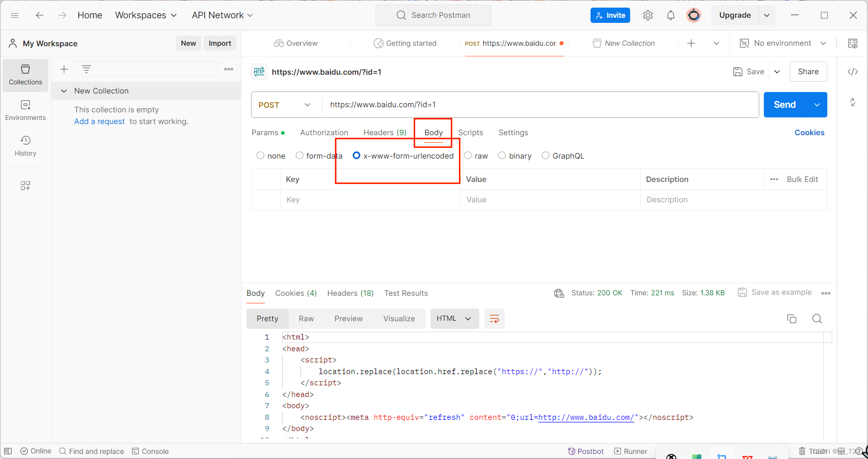868x459 pixels.
Task: Click the Share button
Action: 808,72
